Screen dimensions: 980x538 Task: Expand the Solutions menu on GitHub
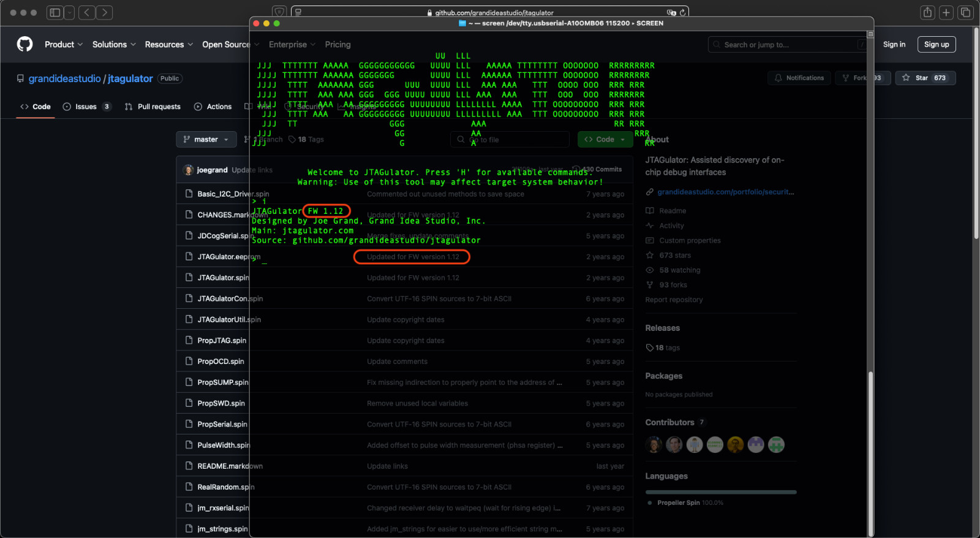pyautogui.click(x=113, y=44)
